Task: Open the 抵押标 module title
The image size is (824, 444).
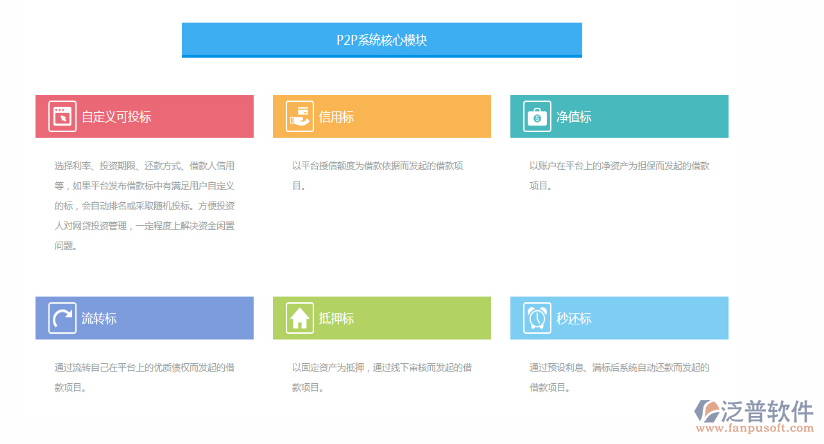Action: [336, 318]
